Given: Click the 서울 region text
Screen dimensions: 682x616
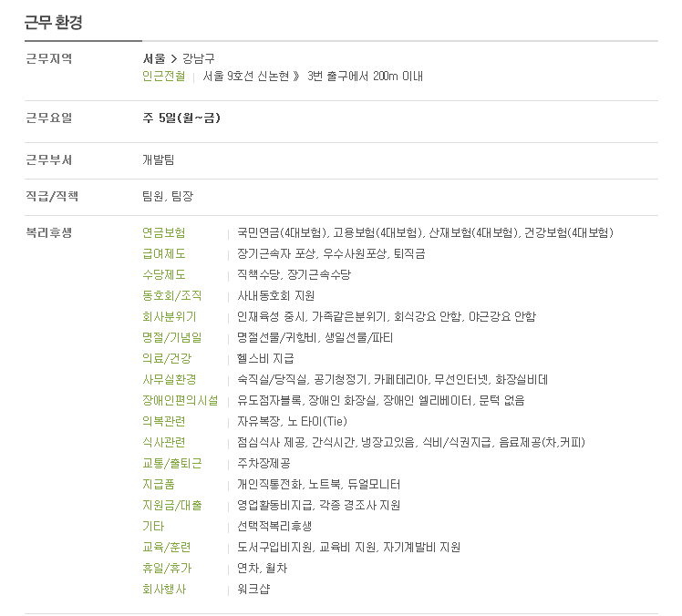Looking at the screenshot, I should point(154,58).
